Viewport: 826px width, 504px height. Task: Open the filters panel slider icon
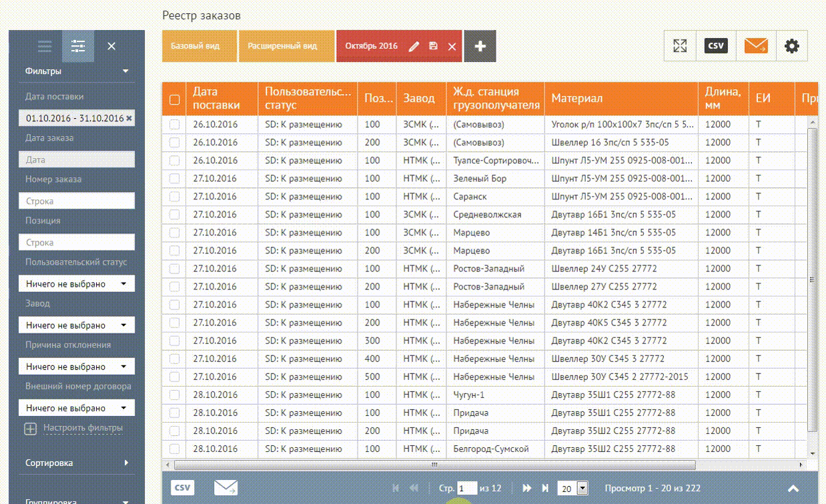point(78,46)
